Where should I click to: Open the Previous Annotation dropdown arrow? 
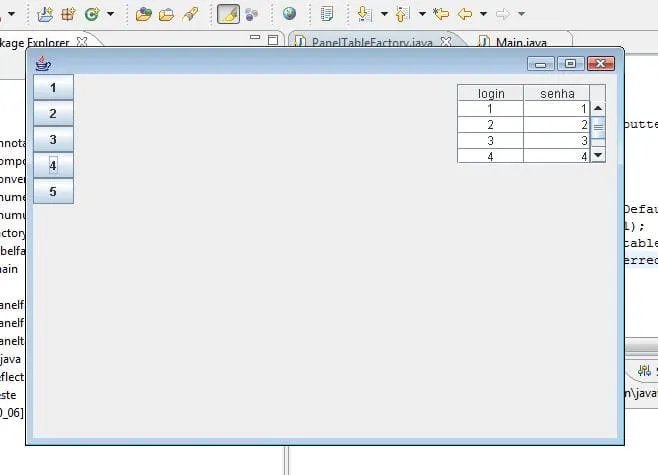pyautogui.click(x=422, y=14)
